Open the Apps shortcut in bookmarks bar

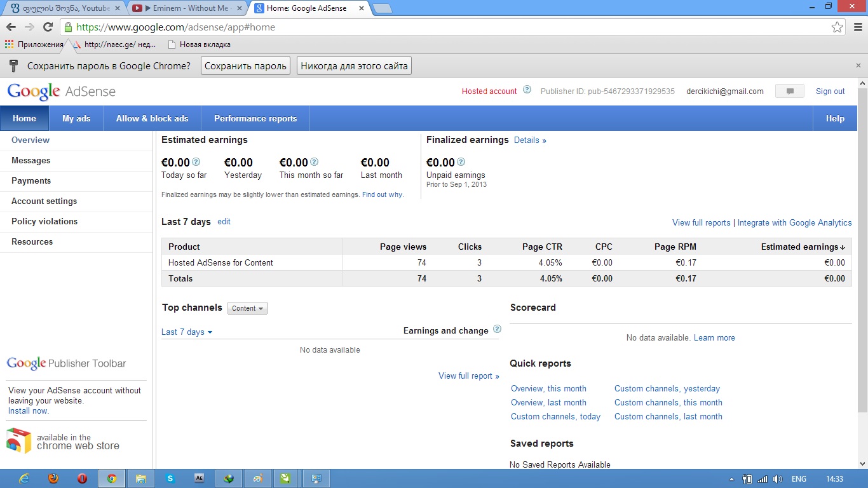(34, 44)
